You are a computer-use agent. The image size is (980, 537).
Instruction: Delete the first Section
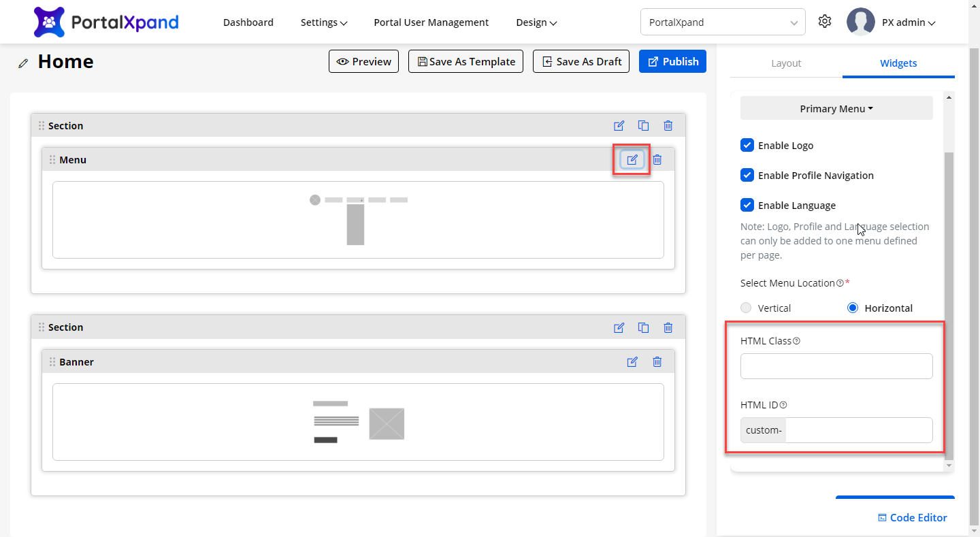click(x=668, y=126)
